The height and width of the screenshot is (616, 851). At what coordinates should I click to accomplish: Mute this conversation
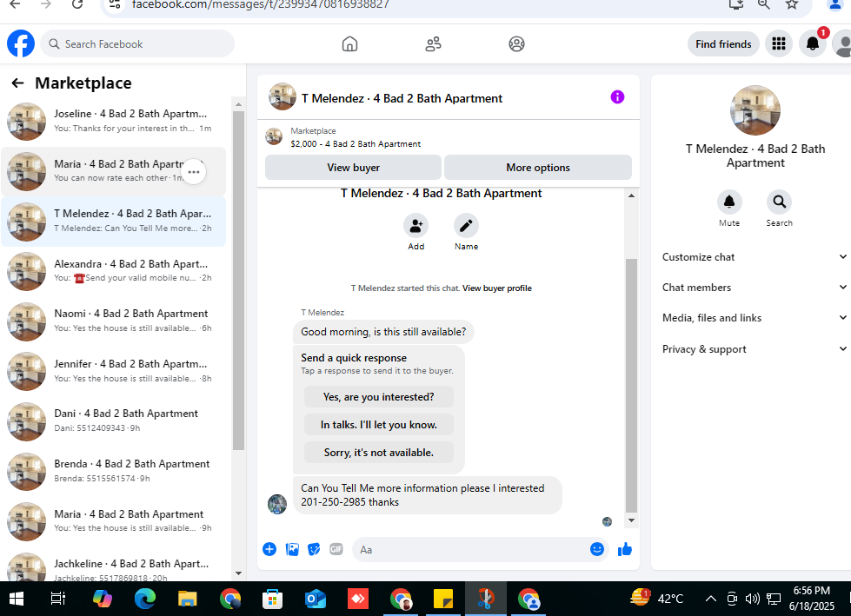(x=729, y=202)
